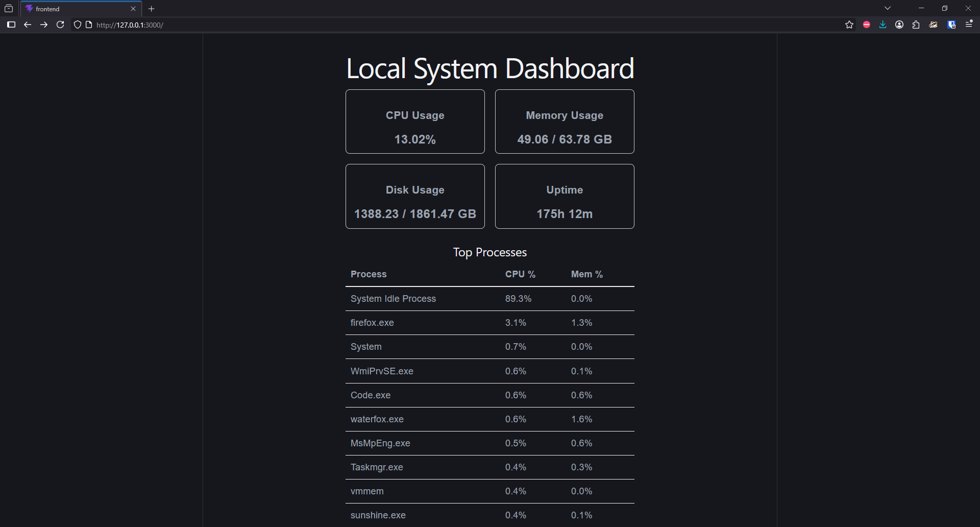Viewport: 980px width, 527px height.
Task: Click sunshine.exe's 0.1% memory cell
Action: [x=581, y=515]
